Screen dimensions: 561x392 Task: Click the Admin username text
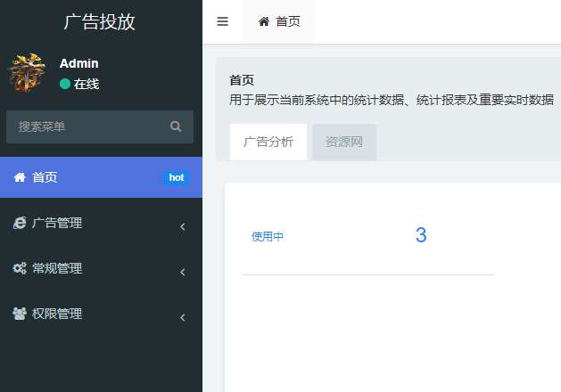pyautogui.click(x=79, y=63)
